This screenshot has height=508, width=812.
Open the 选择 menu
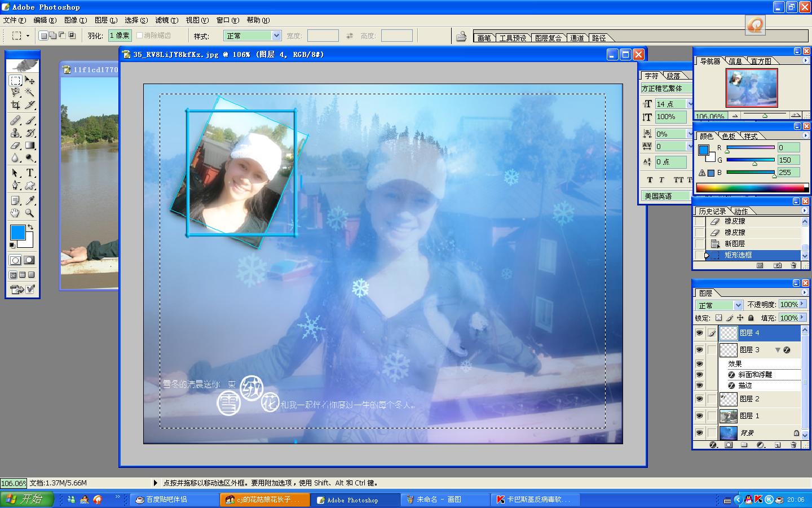coord(136,20)
